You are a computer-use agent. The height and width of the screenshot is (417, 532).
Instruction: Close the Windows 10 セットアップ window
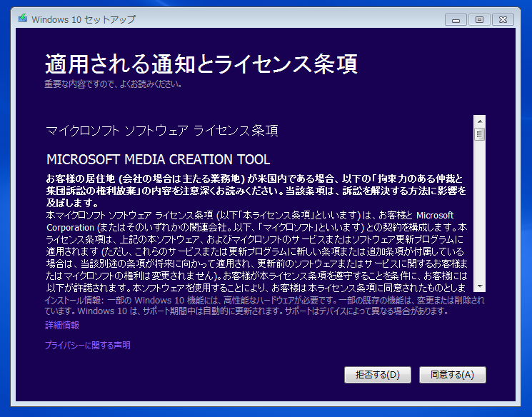coord(503,19)
